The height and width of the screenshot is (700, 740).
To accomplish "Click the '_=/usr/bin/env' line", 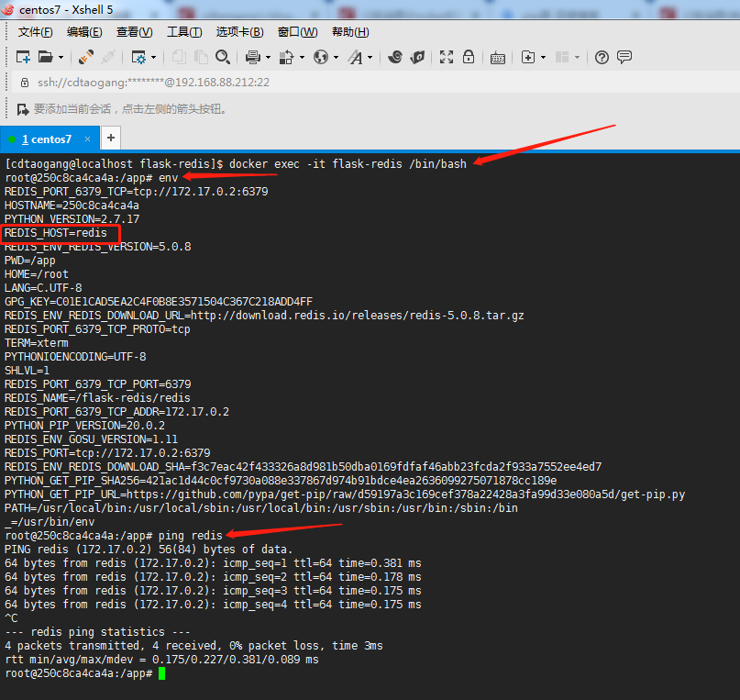I will 50,522.
